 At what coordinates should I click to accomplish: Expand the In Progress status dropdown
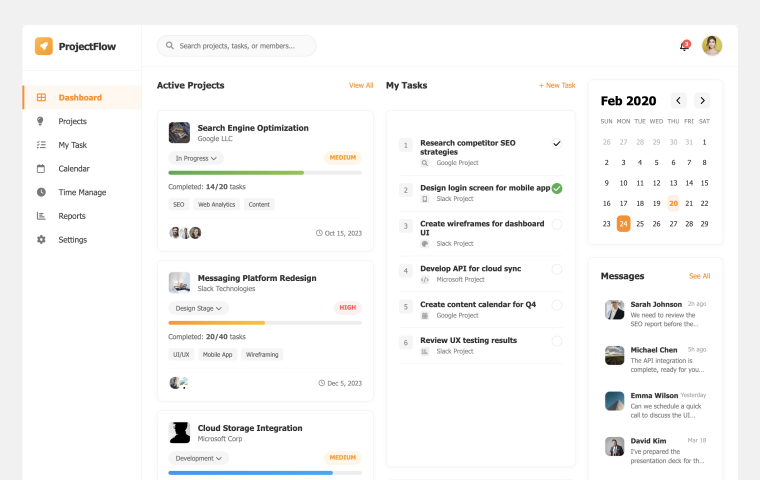[196, 158]
